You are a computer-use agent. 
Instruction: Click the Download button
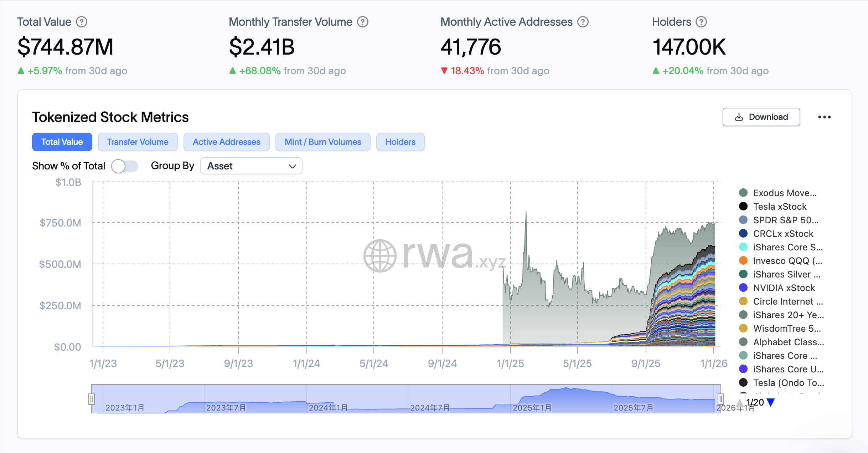761,117
